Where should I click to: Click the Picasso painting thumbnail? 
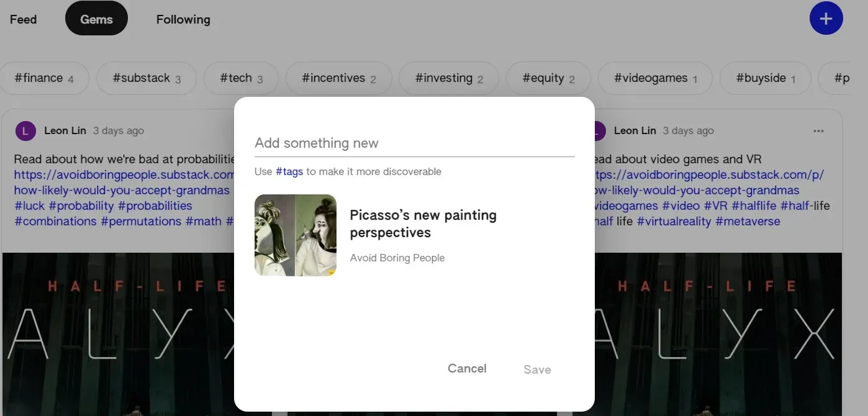coord(296,235)
